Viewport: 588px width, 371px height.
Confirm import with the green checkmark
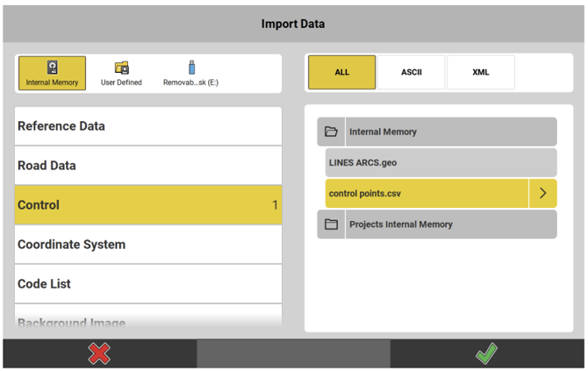(x=486, y=353)
